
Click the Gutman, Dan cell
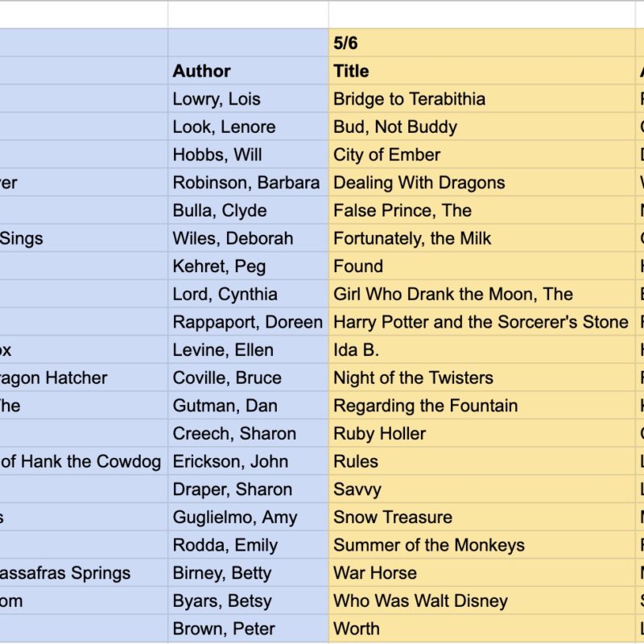pos(248,406)
